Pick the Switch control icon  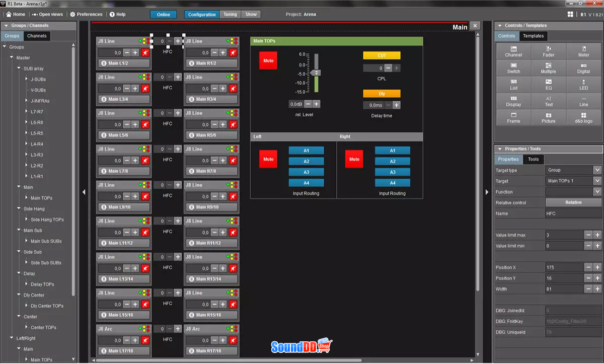pos(513,68)
